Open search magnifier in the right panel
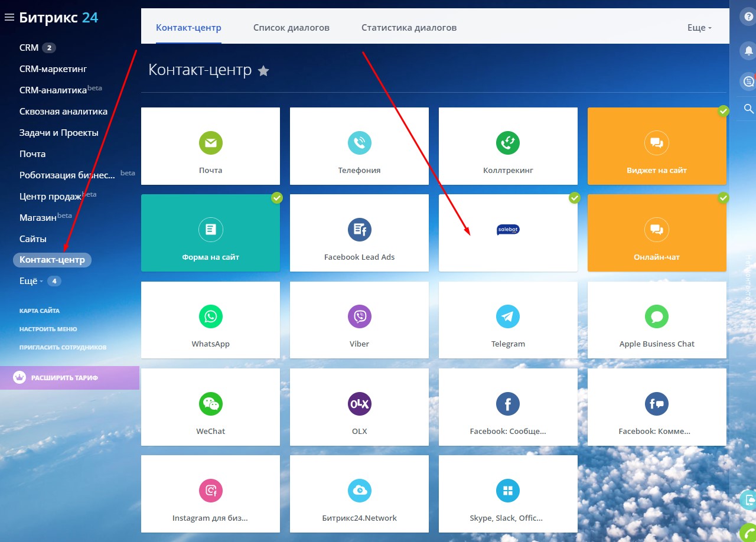 749,109
